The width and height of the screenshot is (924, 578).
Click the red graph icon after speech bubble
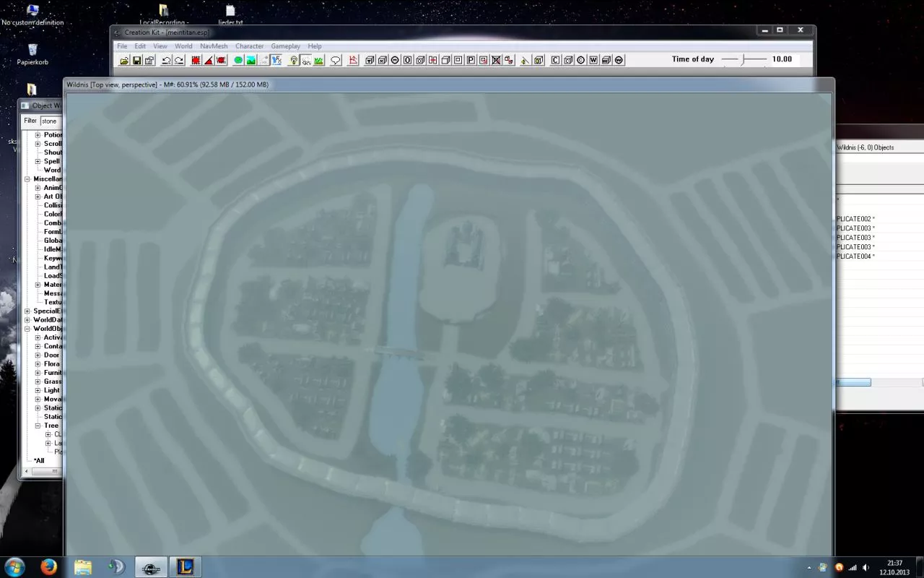pos(354,60)
